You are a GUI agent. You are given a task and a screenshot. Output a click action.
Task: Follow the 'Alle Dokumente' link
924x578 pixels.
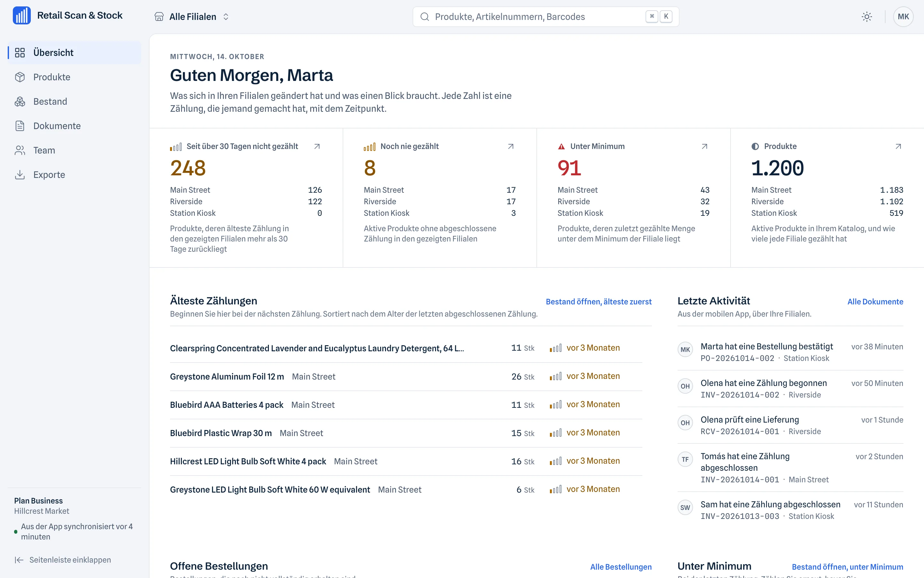coord(875,302)
